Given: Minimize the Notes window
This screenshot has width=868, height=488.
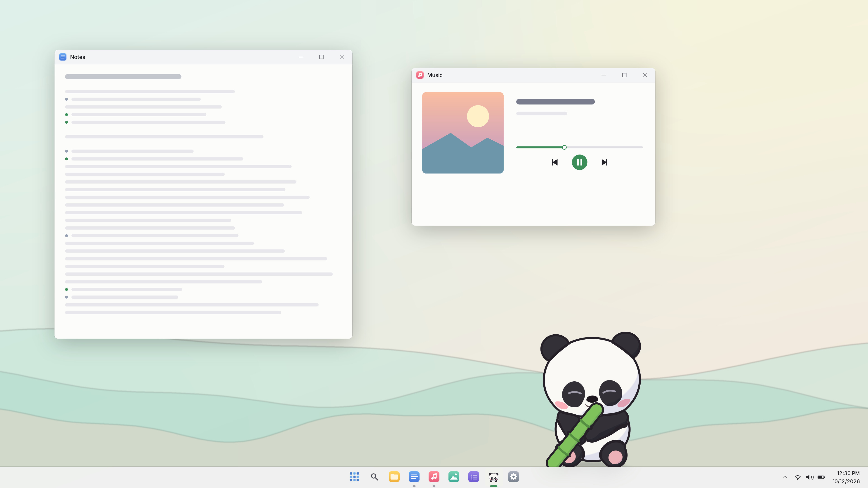Looking at the screenshot, I should coord(301,57).
